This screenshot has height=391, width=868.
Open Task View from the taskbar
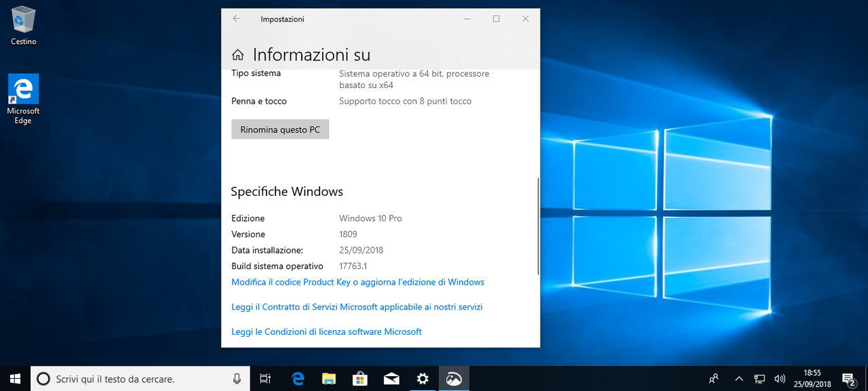(266, 379)
